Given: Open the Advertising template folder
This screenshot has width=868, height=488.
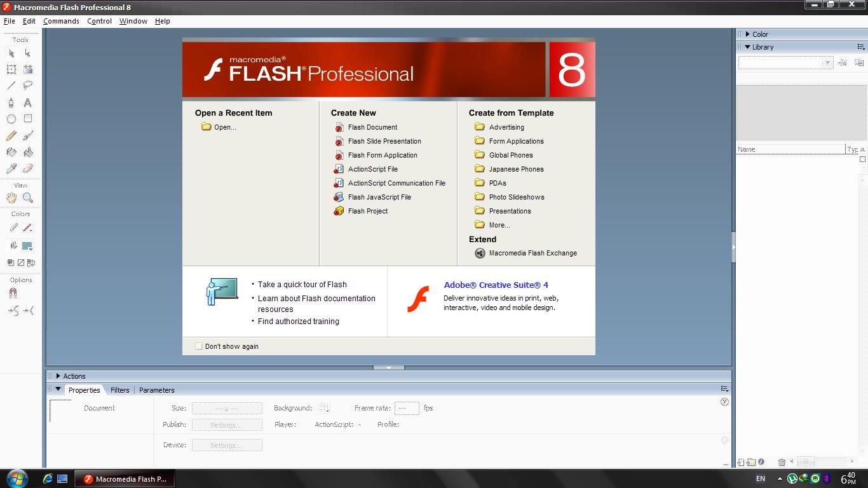Looking at the screenshot, I should (x=506, y=127).
